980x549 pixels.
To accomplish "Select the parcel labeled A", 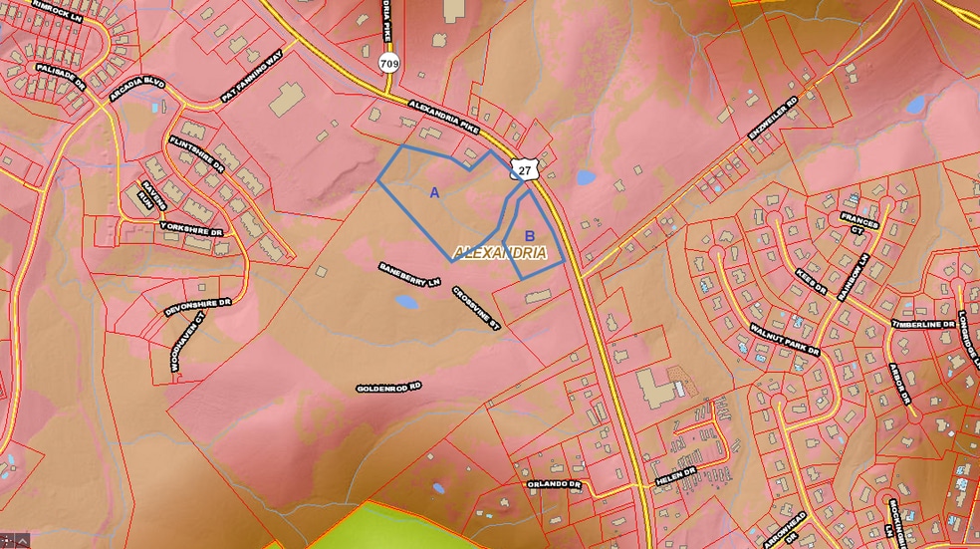I will click(x=434, y=192).
